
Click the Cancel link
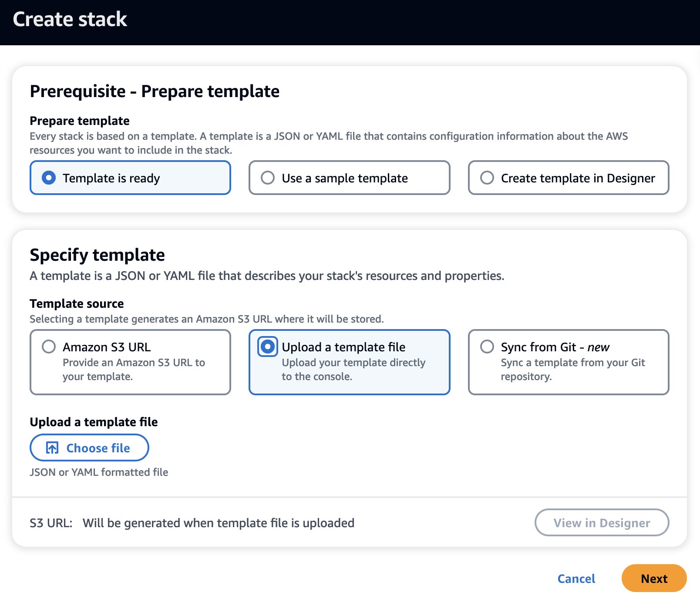coord(576,579)
